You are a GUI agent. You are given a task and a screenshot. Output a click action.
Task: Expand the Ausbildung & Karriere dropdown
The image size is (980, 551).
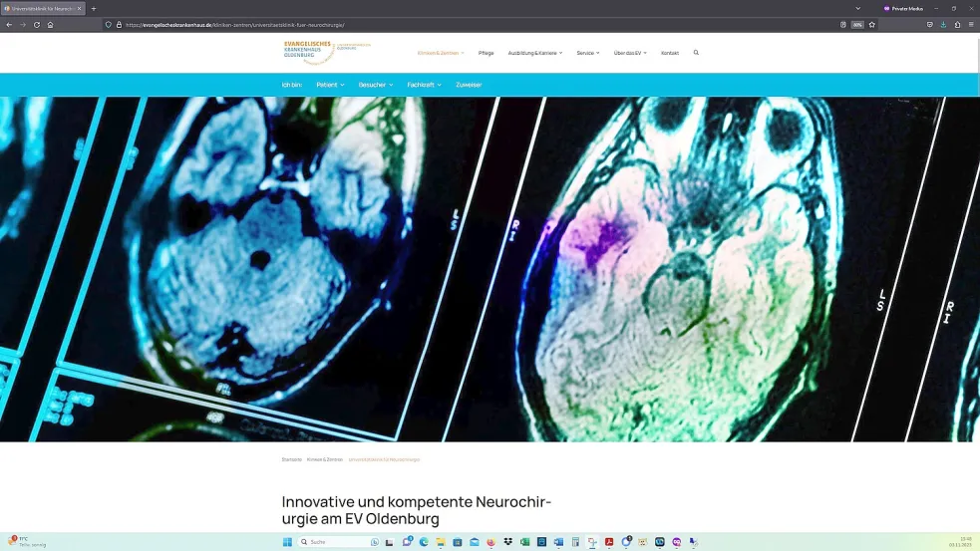tap(534, 53)
